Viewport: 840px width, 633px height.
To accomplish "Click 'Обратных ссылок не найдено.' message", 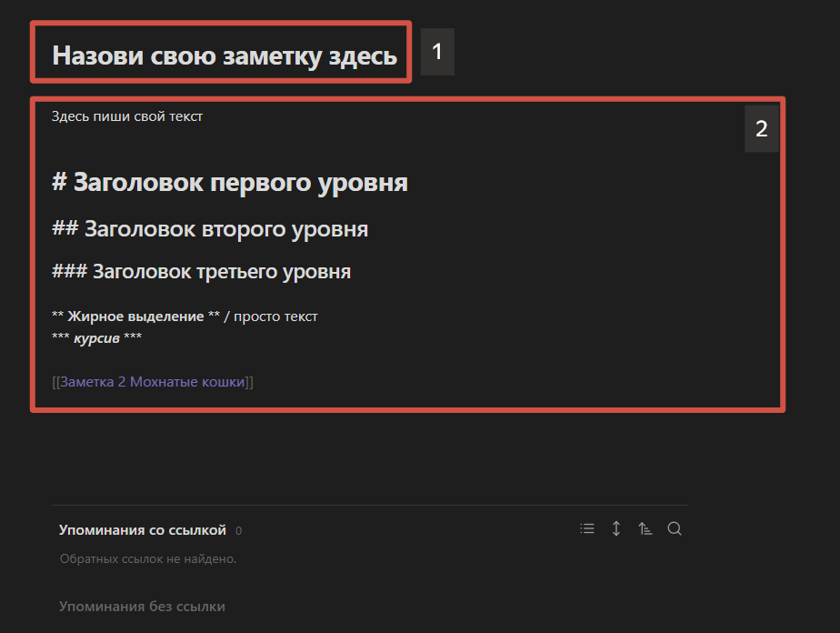I will point(148,558).
